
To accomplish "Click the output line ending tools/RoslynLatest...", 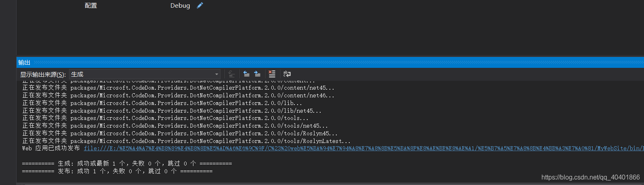I will click(x=186, y=141).
